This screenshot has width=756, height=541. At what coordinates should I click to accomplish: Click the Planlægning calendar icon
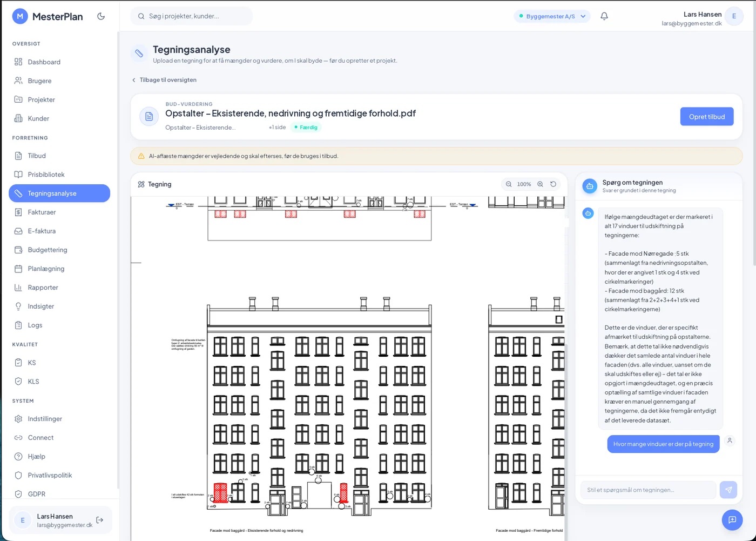point(18,269)
